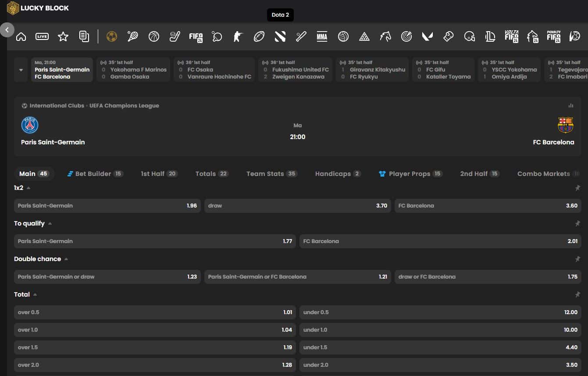
Task: Open the Handicaps tab
Action: [x=338, y=174]
